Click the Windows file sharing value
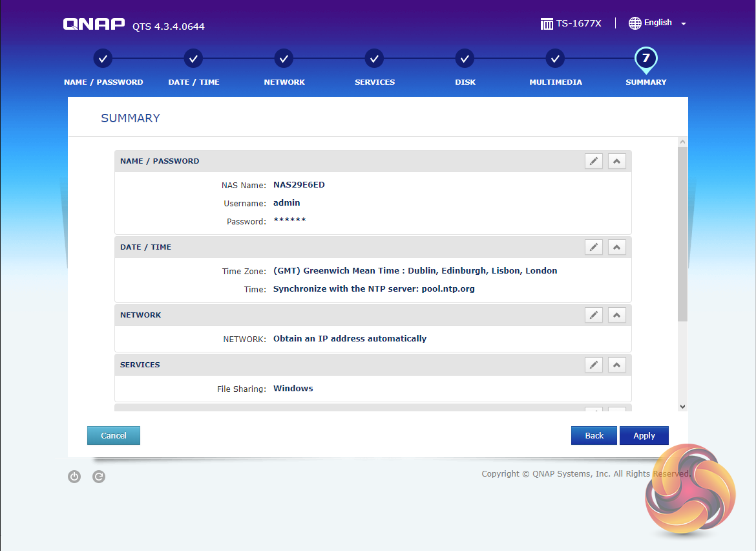Image resolution: width=756 pixels, height=551 pixels. pyautogui.click(x=293, y=389)
